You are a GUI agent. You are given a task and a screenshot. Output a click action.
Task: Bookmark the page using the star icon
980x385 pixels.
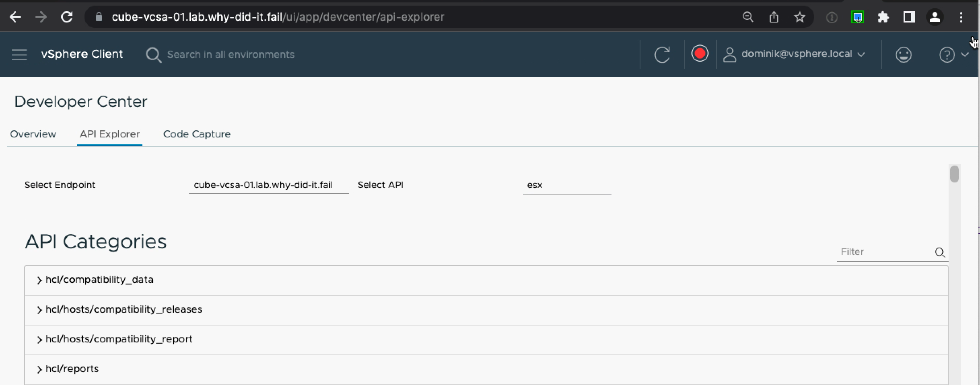[800, 17]
